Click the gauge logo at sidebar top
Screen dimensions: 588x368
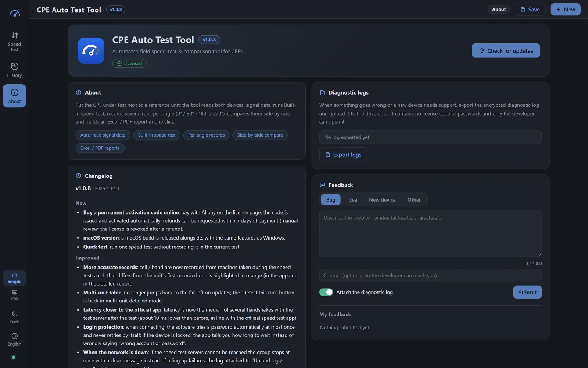tap(14, 14)
